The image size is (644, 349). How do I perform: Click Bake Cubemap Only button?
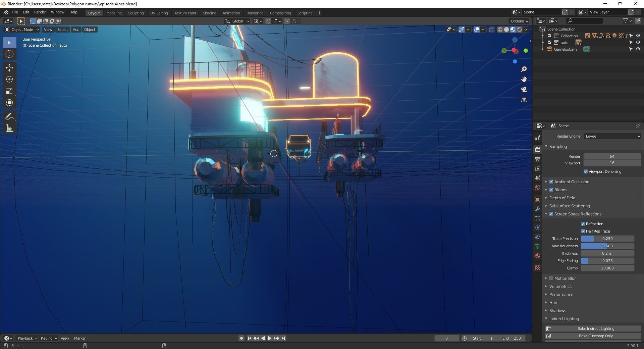(x=593, y=336)
